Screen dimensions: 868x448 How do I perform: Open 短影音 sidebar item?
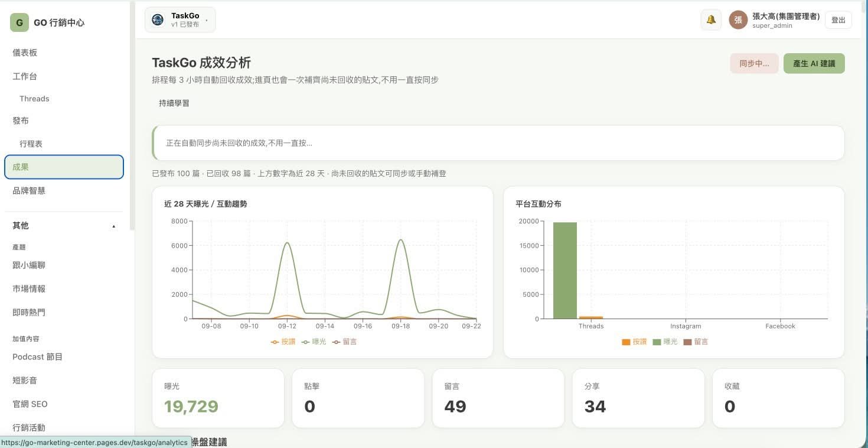[64, 380]
